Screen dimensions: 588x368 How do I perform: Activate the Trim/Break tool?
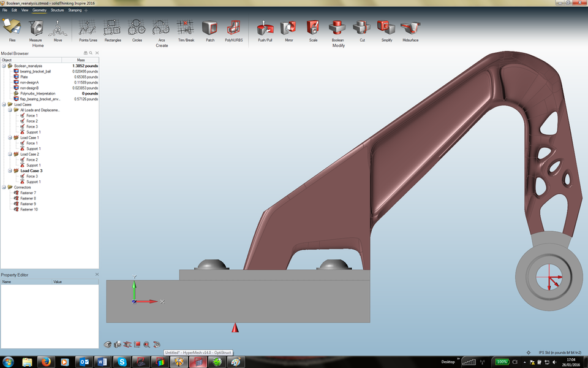click(x=186, y=28)
